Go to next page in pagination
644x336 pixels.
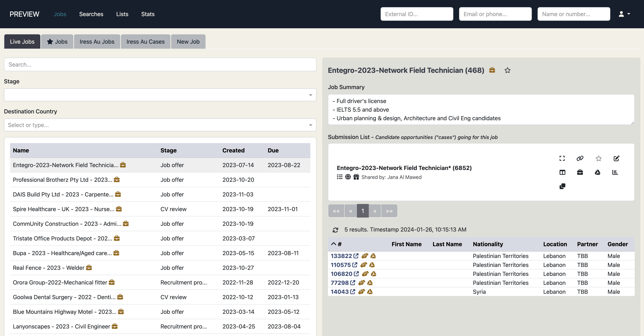(375, 211)
